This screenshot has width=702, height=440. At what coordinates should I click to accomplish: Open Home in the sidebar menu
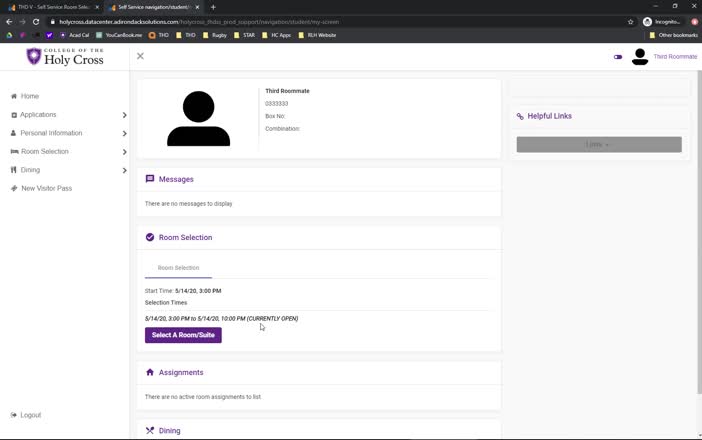tap(30, 96)
